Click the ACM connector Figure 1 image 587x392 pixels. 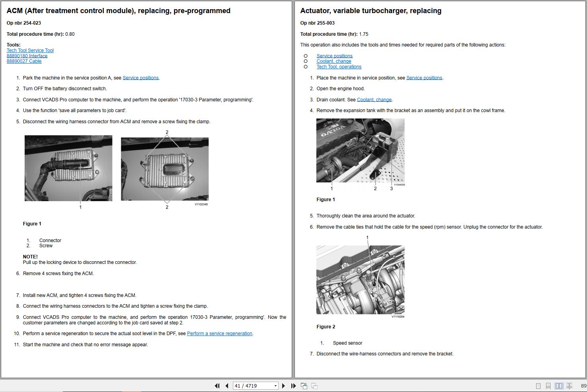[116, 169]
